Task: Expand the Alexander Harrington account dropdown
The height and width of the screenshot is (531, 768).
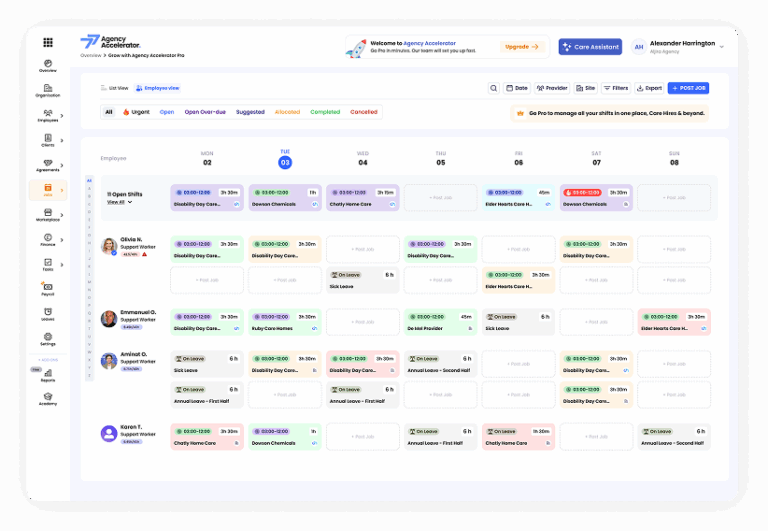Action: pyautogui.click(x=722, y=46)
